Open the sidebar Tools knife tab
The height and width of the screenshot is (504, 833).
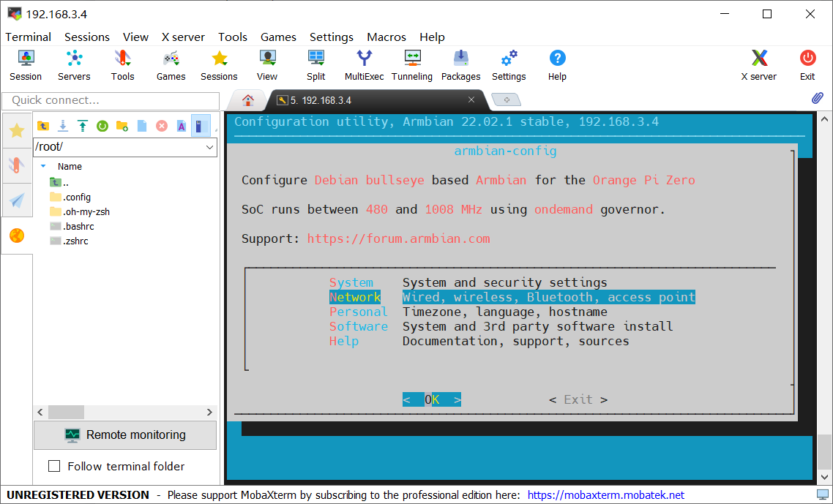(17, 165)
